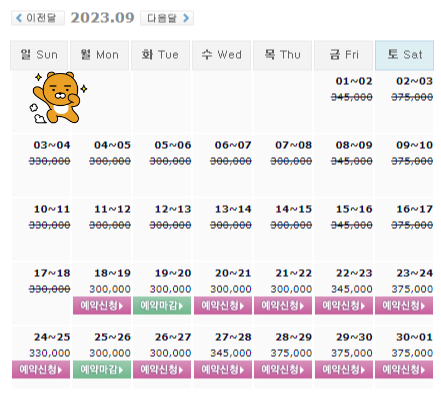Click the 29~30 date label
This screenshot has width=441, height=393.
click(354, 337)
